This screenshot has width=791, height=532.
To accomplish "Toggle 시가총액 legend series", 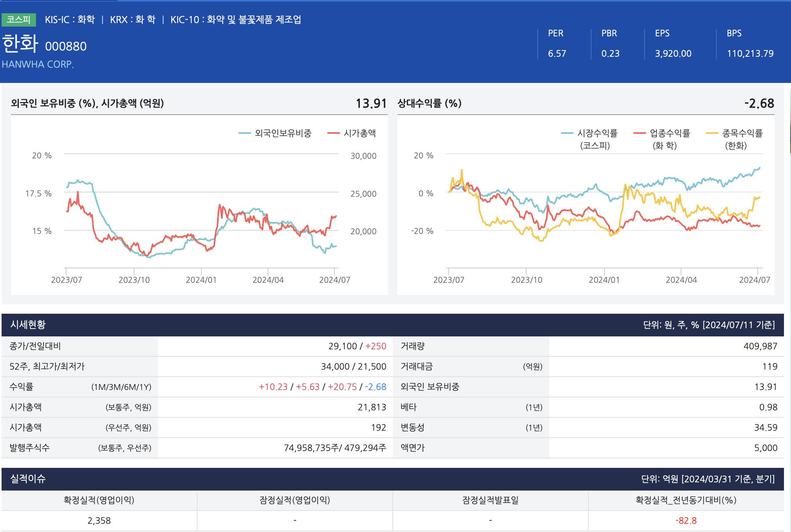I will click(x=359, y=133).
